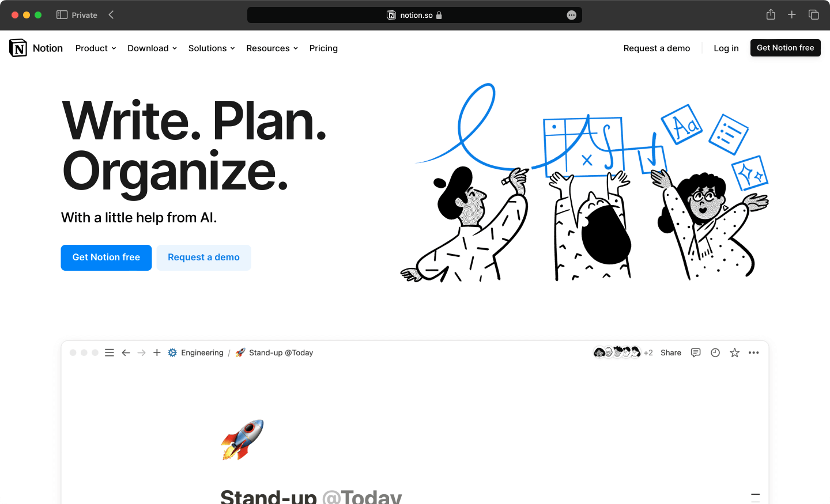
Task: Open the Resources navigation menu
Action: pyautogui.click(x=272, y=48)
